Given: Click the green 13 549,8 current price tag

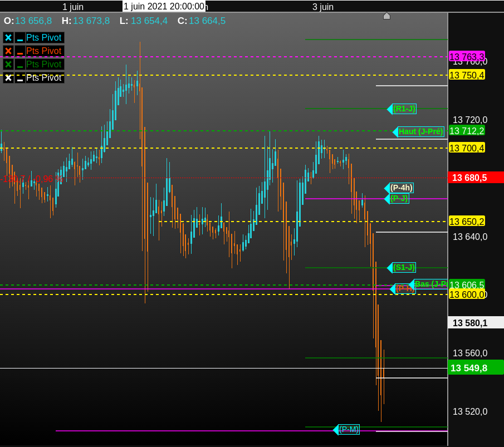Looking at the screenshot, I should tap(476, 367).
